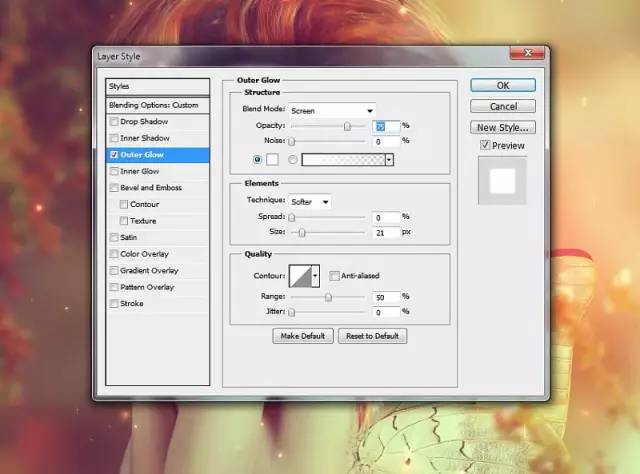This screenshot has height=474, width=640.
Task: Select the gradient radio button
Action: coord(292,159)
